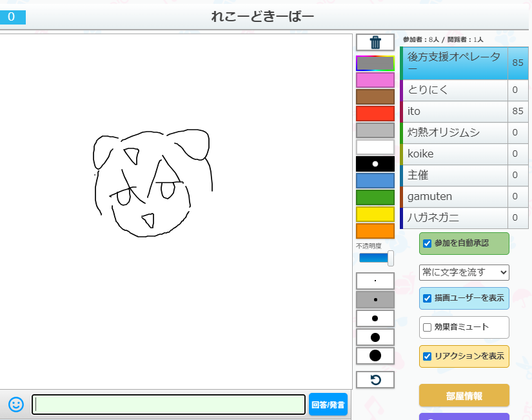This screenshot has height=420, width=532.
Task: Open the 常に文字を流す dropdown
Action: point(464,272)
